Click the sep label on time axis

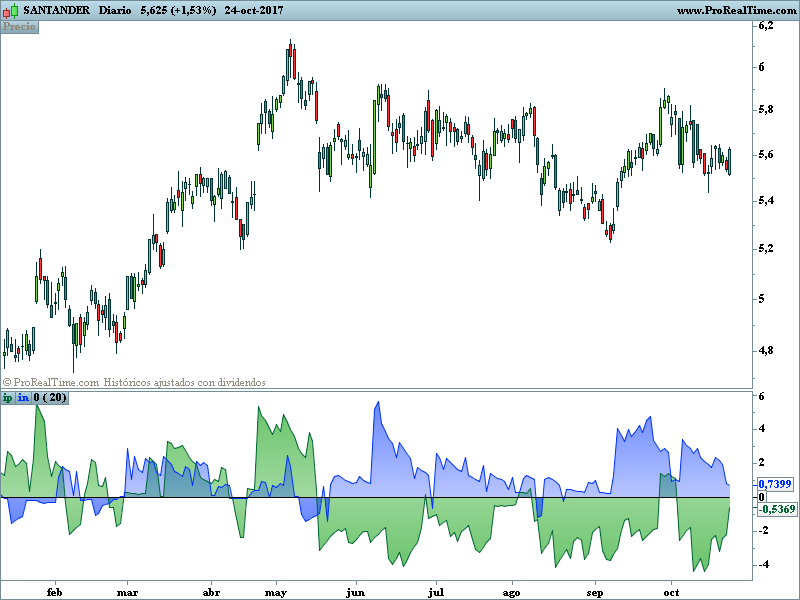595,592
